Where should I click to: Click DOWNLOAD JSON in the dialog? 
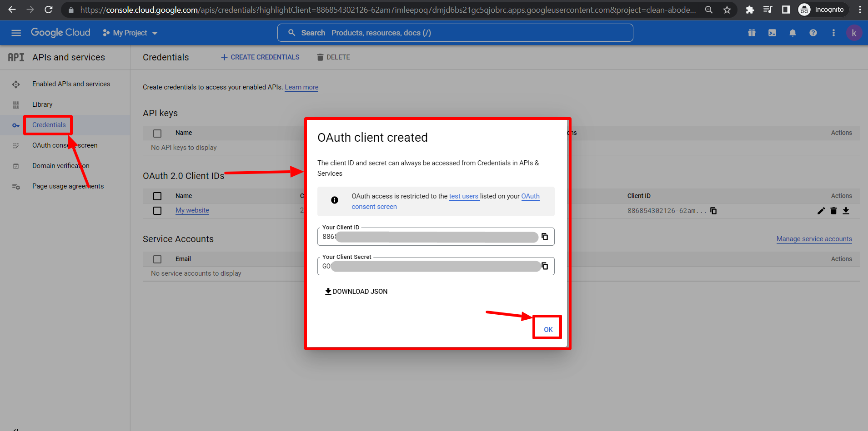356,292
